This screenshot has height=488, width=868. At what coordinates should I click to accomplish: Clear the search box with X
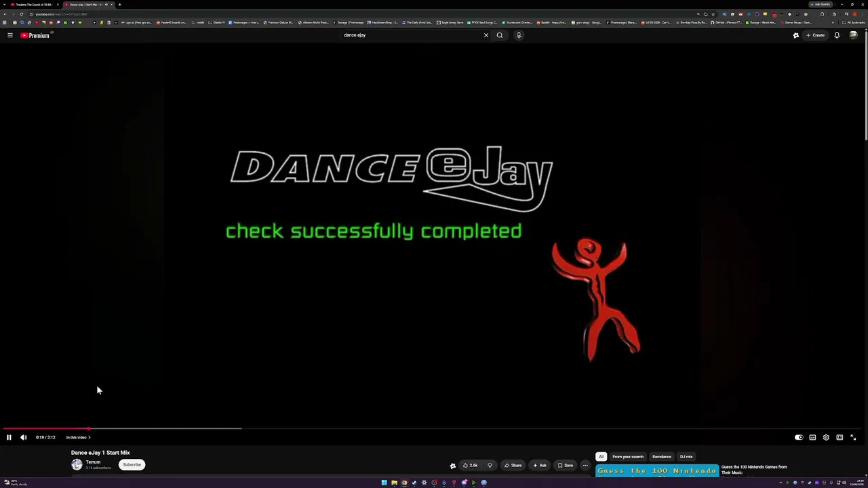[x=486, y=35]
